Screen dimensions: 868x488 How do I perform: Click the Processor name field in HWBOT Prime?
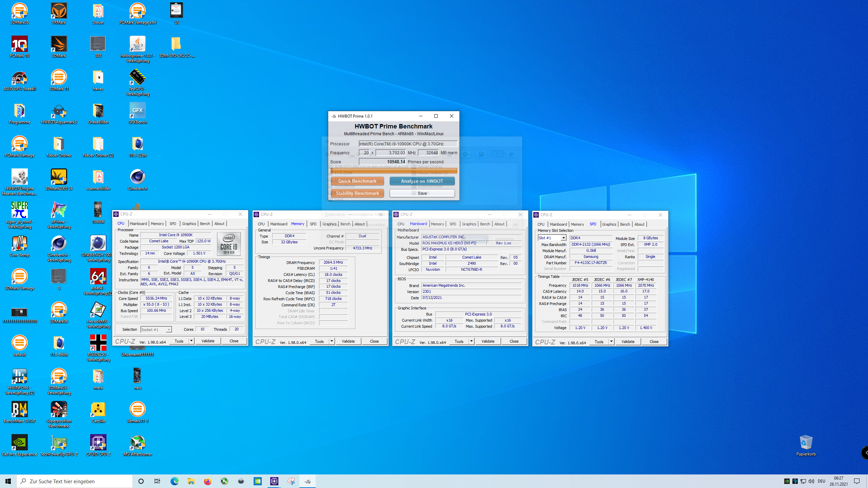coord(408,144)
